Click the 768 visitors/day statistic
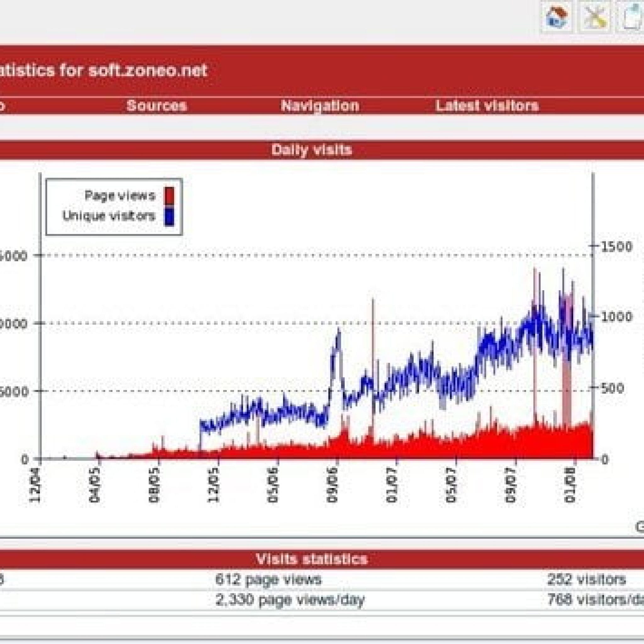Screen dimensions: 644x644 595,600
